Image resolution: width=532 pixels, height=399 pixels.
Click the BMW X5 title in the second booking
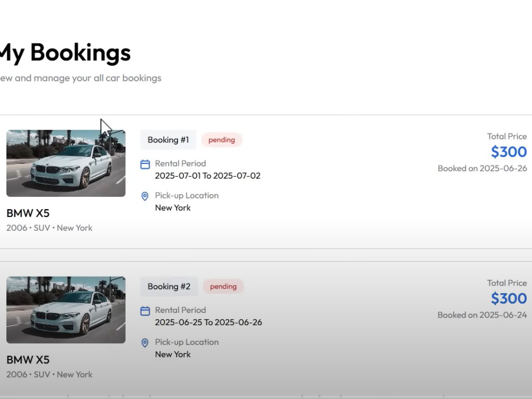click(28, 360)
